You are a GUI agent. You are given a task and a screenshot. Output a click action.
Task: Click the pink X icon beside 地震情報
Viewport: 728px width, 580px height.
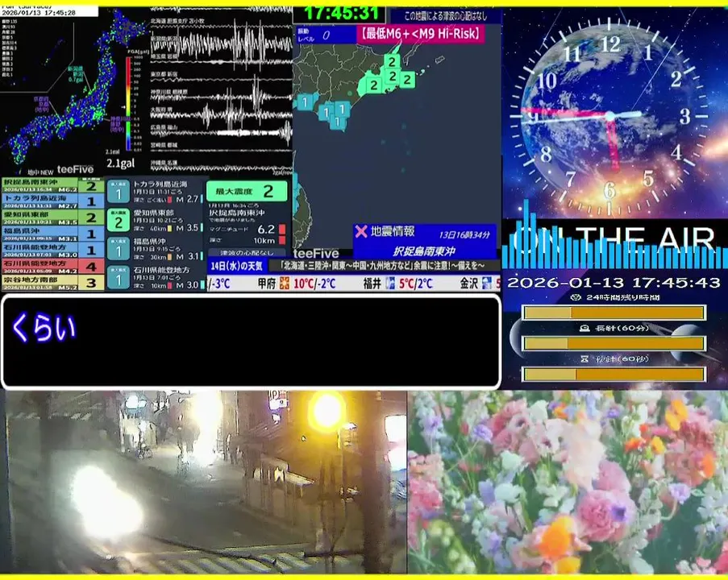tap(360, 231)
